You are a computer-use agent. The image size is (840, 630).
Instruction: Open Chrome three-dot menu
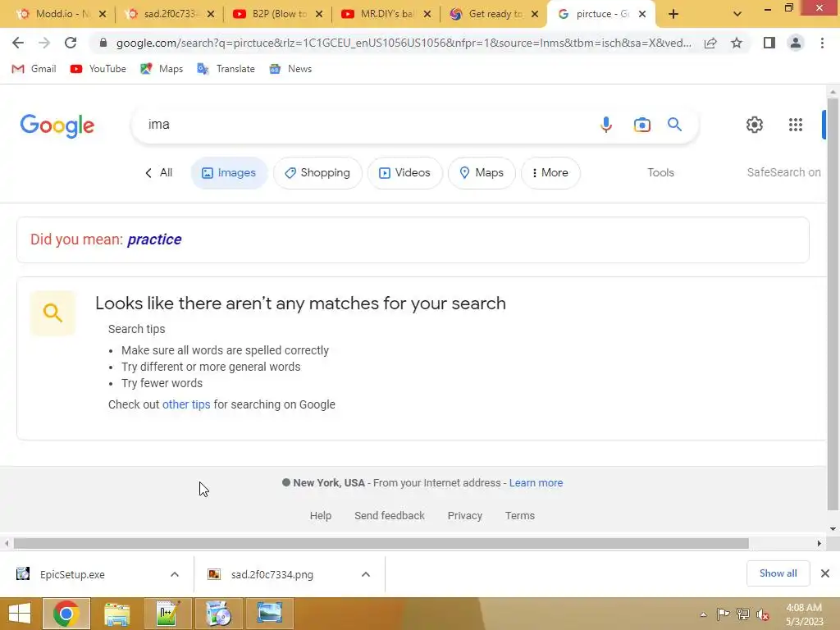[822, 43]
